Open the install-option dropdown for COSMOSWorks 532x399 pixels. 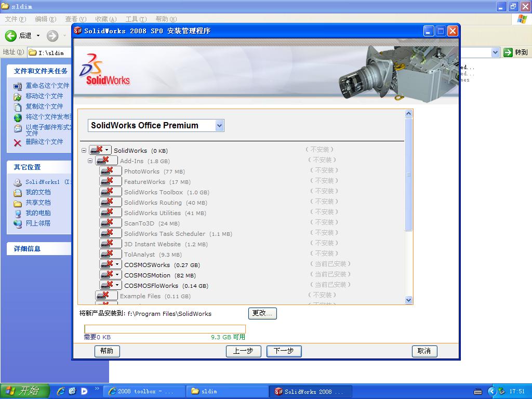pyautogui.click(x=117, y=264)
